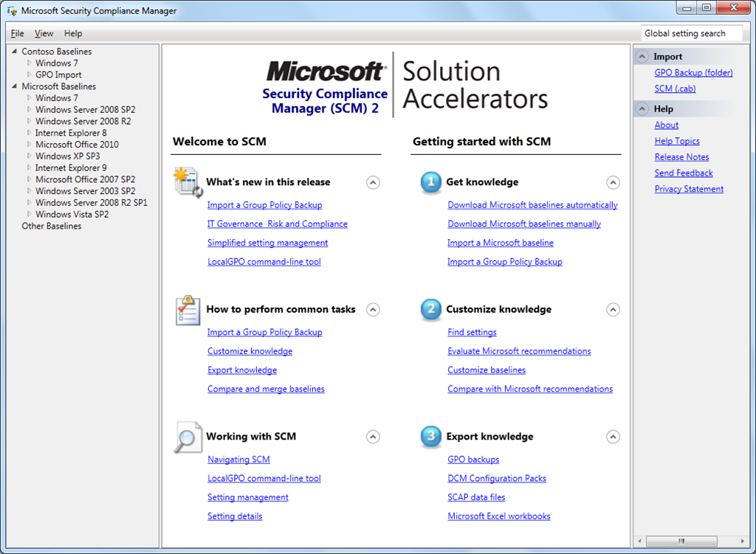Click the blue step 1 Get knowledge icon
Image resolution: width=756 pixels, height=554 pixels.
click(x=430, y=182)
